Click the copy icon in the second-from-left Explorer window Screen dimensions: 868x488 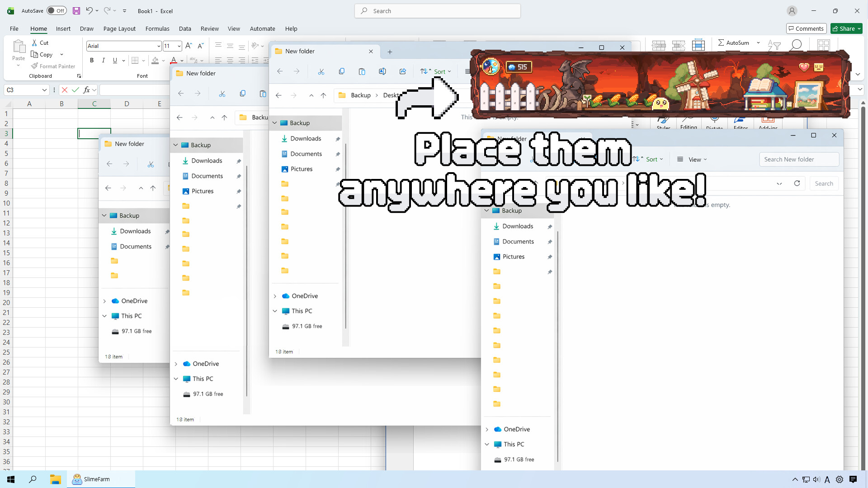[x=242, y=94]
